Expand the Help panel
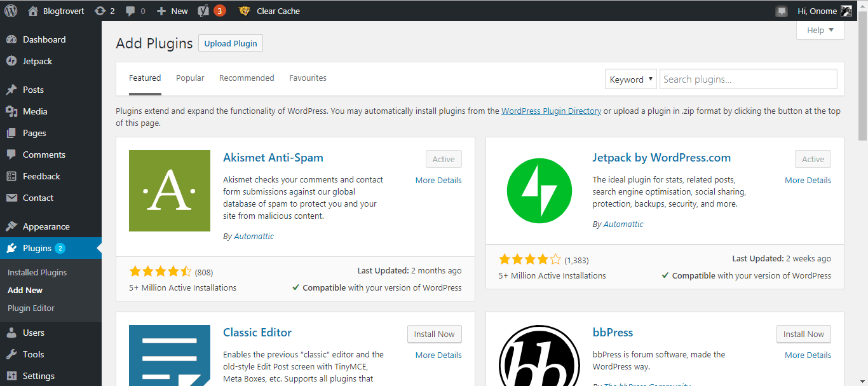The image size is (868, 386). pos(820,30)
